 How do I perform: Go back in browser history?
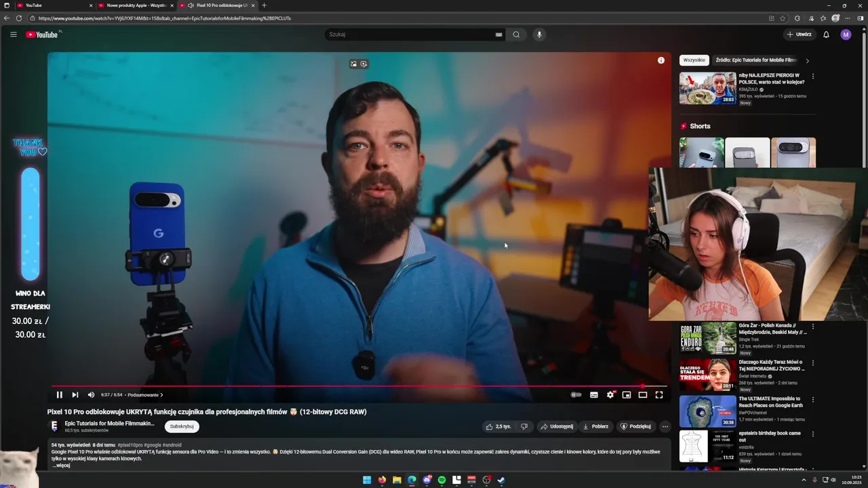tap(7, 18)
